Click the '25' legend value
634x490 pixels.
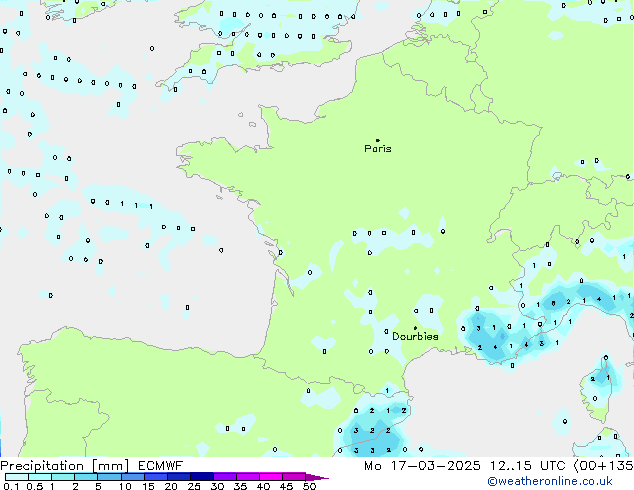pos(194,486)
